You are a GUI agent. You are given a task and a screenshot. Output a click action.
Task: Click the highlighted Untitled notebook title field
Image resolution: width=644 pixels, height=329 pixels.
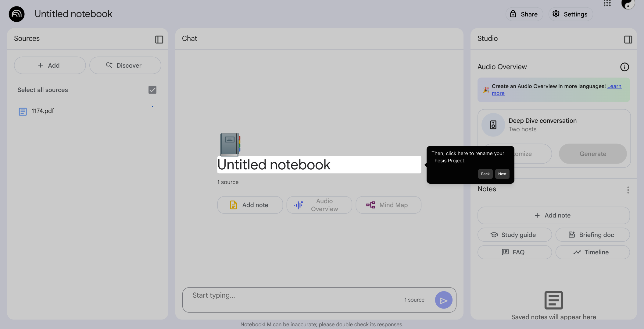pyautogui.click(x=319, y=165)
